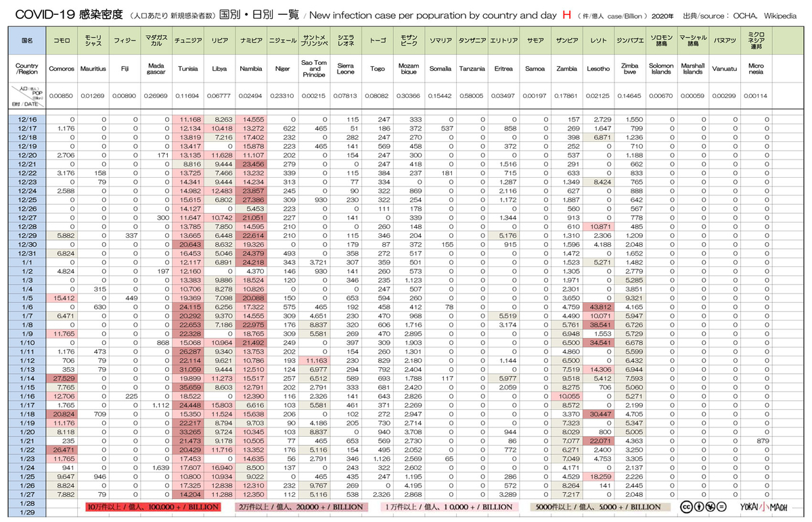Click the Country /Region header cell
The width and height of the screenshot is (812, 522).
pos(27,69)
